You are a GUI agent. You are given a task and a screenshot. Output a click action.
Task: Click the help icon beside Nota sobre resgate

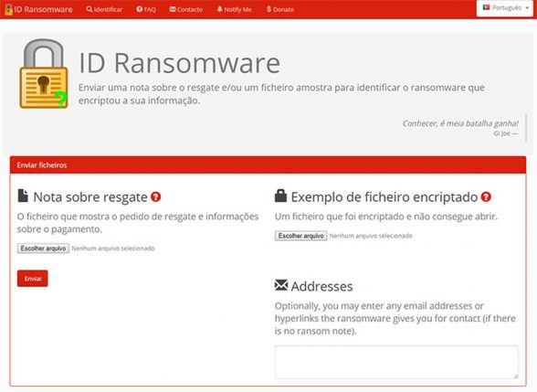tap(156, 197)
